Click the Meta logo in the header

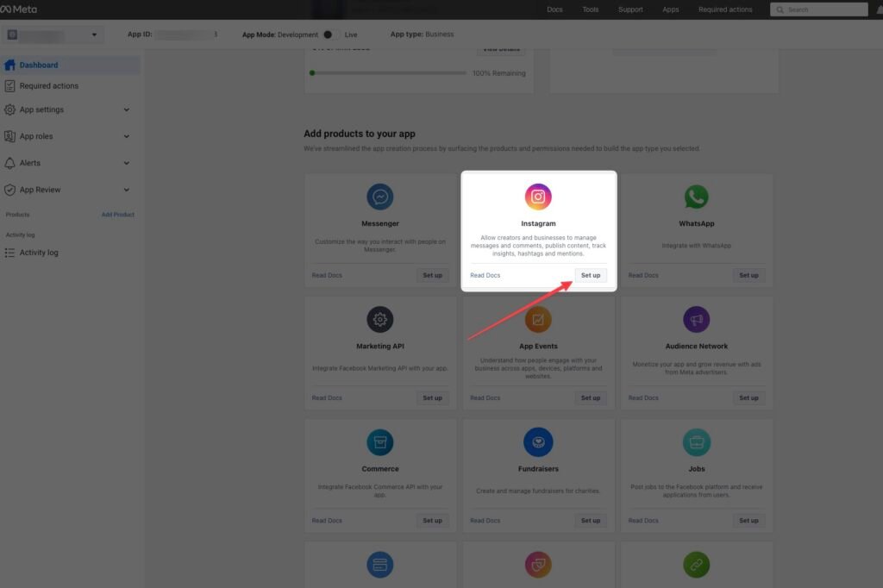click(19, 9)
